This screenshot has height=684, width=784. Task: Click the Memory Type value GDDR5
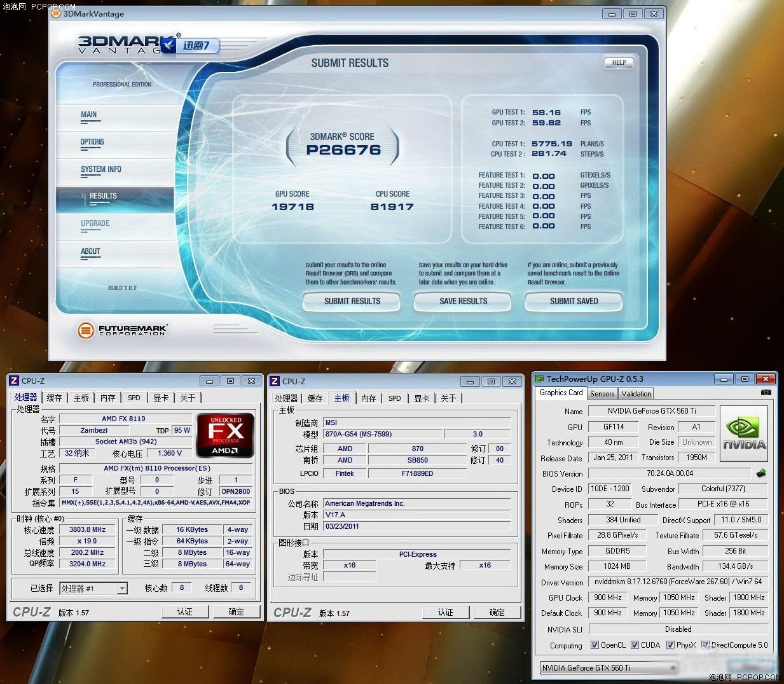point(617,551)
